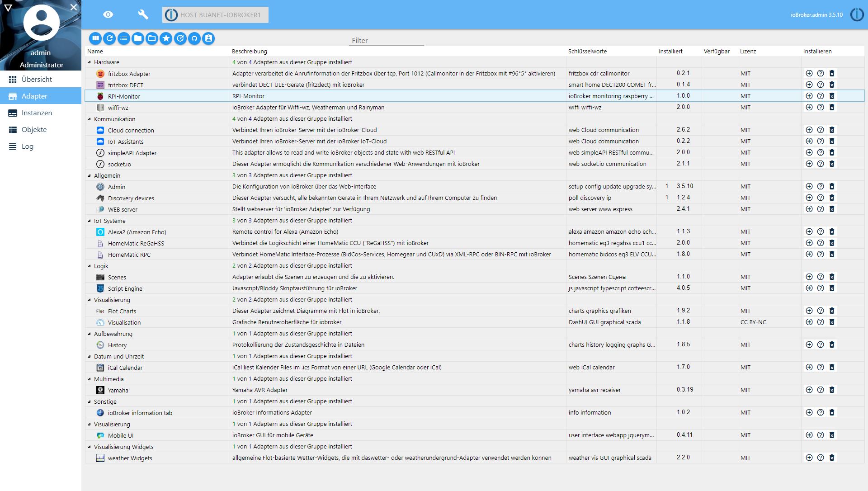Click the expert mode toolbar icon

pos(208,39)
